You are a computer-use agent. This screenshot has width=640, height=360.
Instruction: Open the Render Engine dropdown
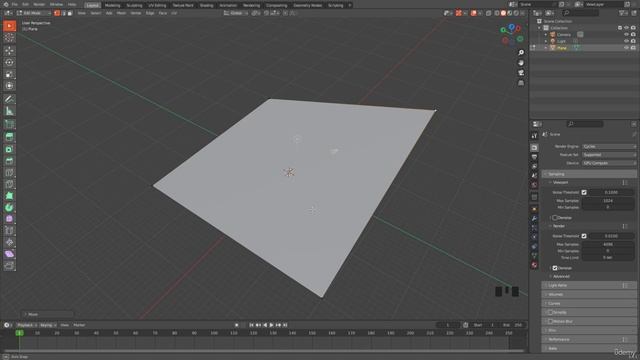(609, 146)
